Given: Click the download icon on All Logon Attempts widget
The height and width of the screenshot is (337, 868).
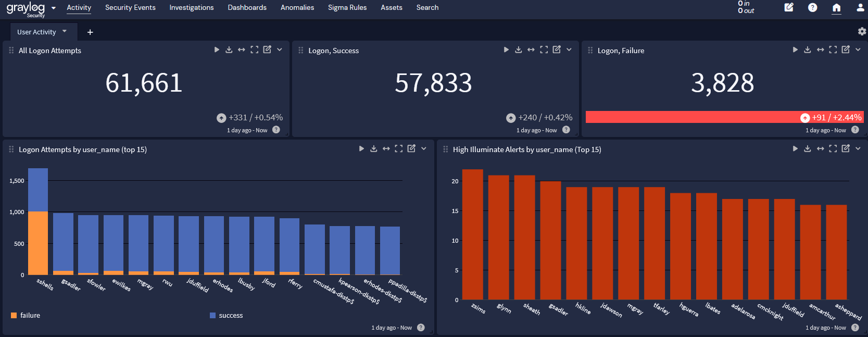Looking at the screenshot, I should coord(229,49).
